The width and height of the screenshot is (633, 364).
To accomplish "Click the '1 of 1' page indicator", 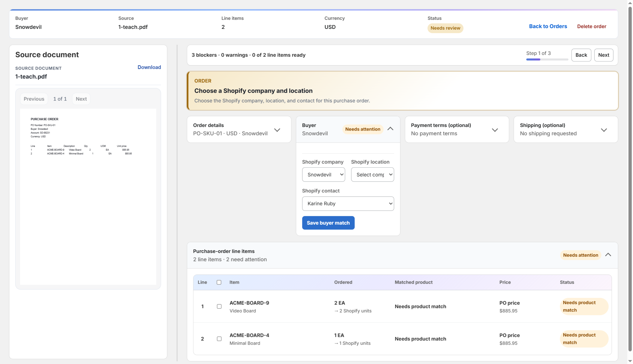I will click(60, 99).
